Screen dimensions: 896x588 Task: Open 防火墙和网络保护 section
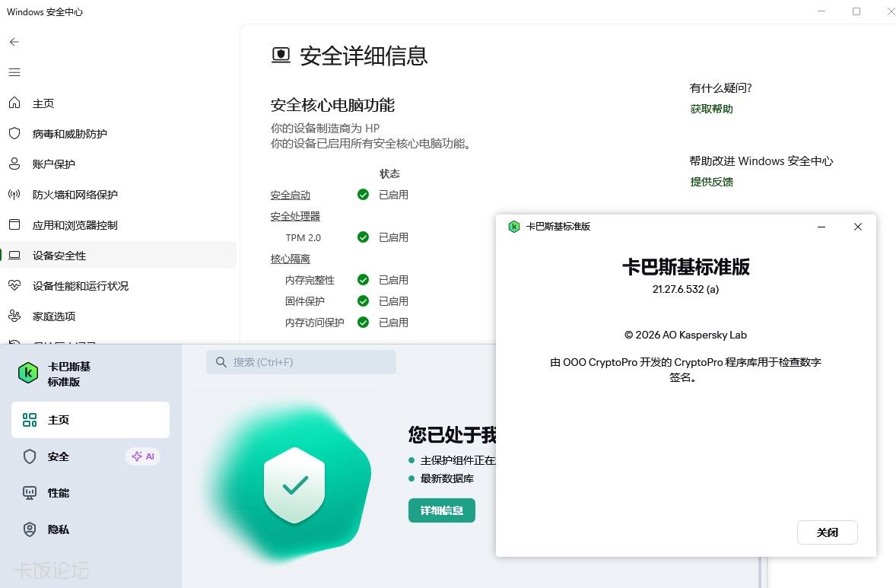tap(75, 195)
